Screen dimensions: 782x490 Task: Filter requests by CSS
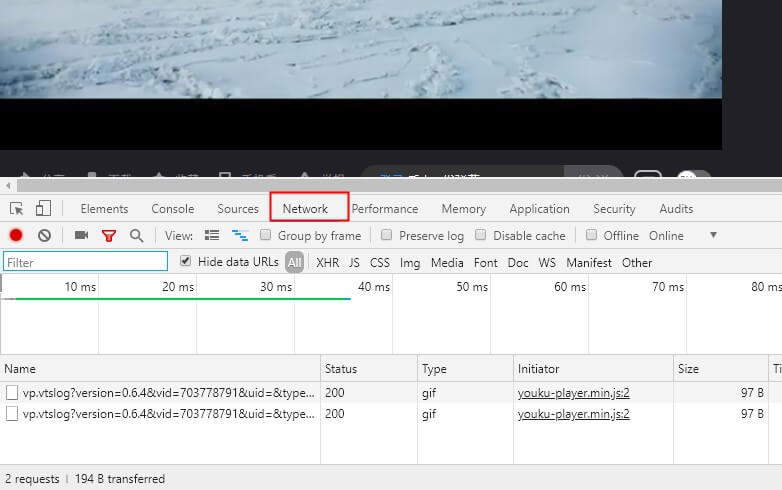[x=380, y=263]
